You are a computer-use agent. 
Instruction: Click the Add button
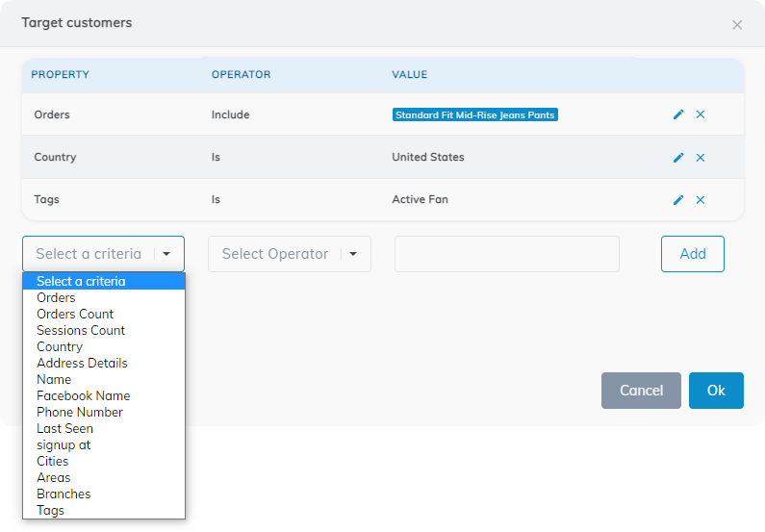692,254
